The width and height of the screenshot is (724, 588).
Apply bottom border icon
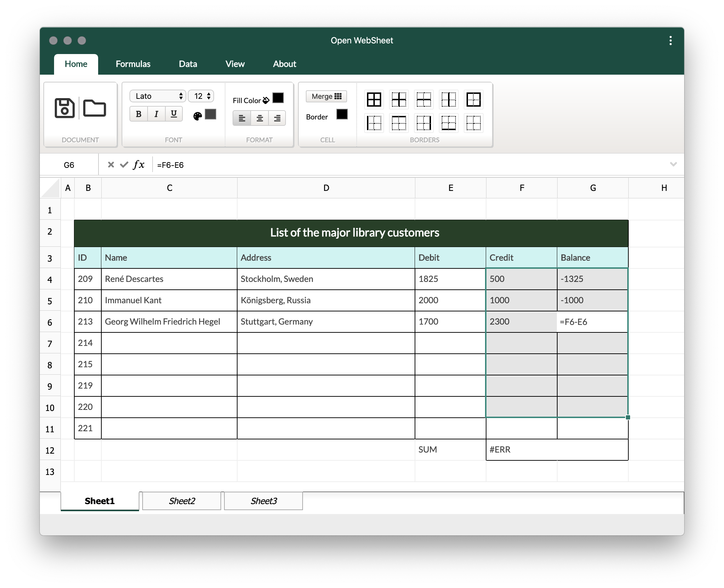click(x=449, y=123)
